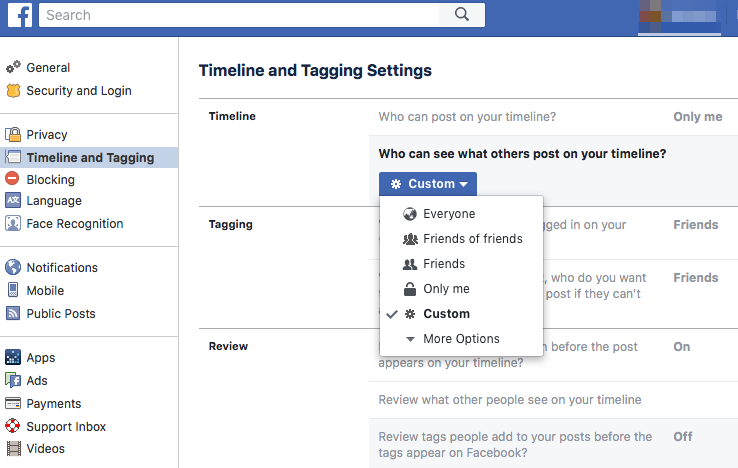The width and height of the screenshot is (738, 468).
Task: Click in the Facebook search field
Action: (240, 15)
